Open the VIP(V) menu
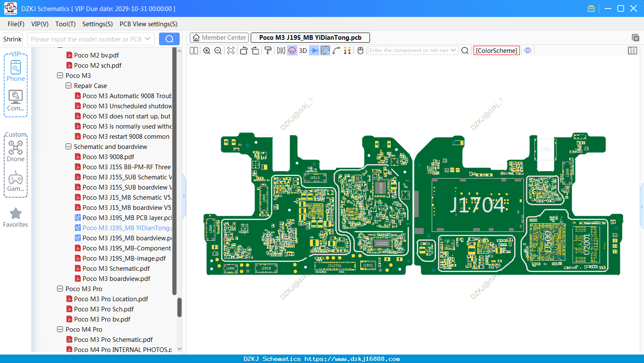This screenshot has height=363, width=644. pos(40,24)
